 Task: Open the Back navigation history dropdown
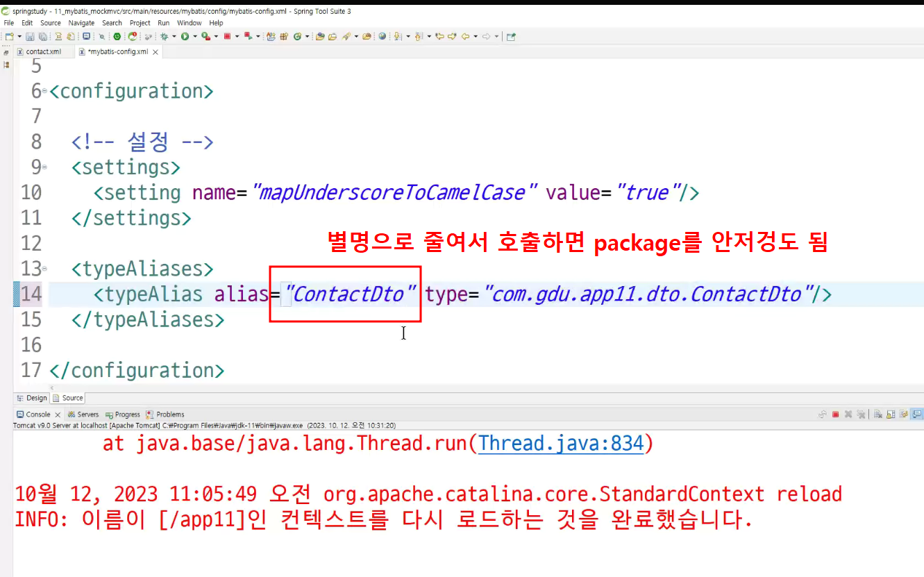click(476, 36)
